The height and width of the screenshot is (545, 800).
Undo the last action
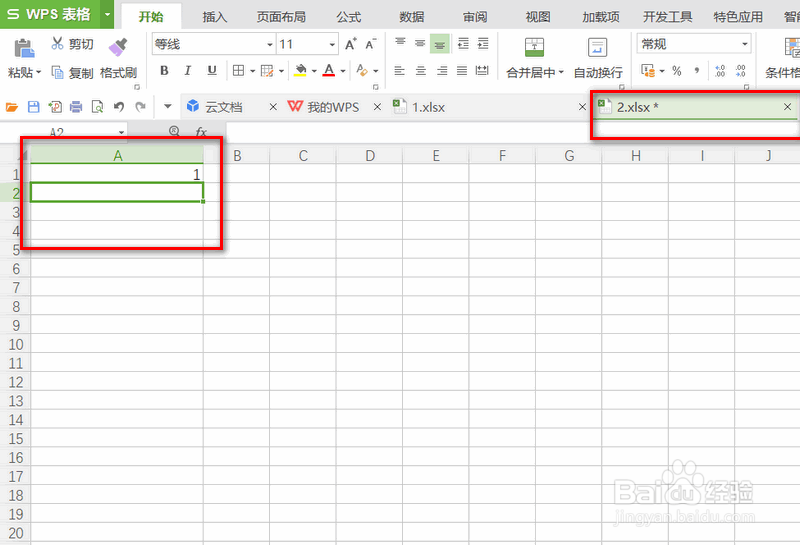119,107
